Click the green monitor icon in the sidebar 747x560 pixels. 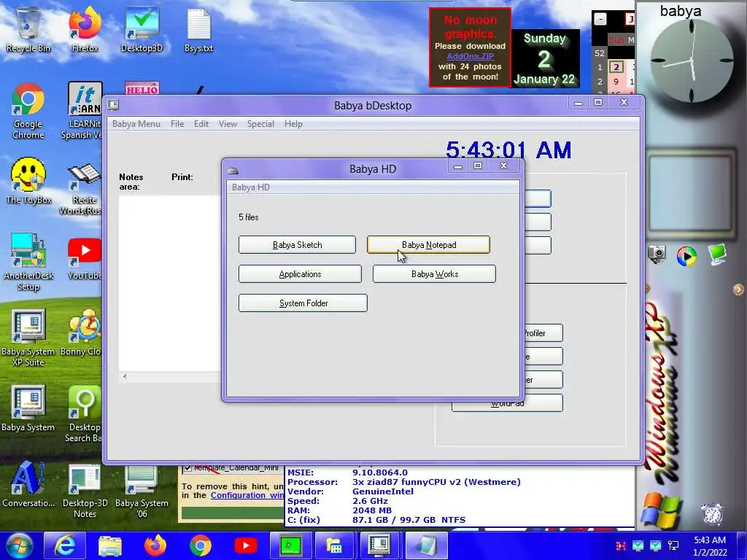point(717,254)
